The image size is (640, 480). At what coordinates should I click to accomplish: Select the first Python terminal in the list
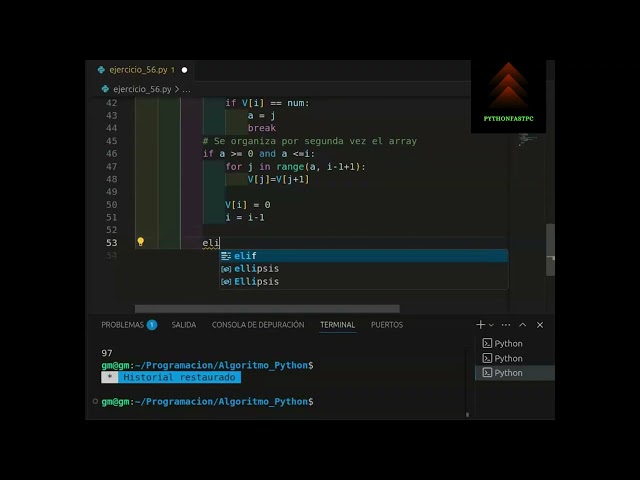(515, 344)
